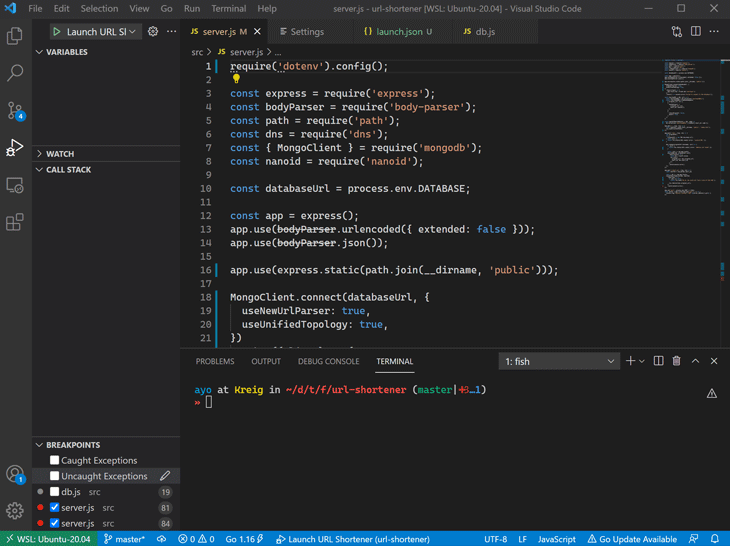Edit the Uncaught Exceptions condition with the pencil icon
Viewport: 730px width, 546px height.
[x=165, y=476]
